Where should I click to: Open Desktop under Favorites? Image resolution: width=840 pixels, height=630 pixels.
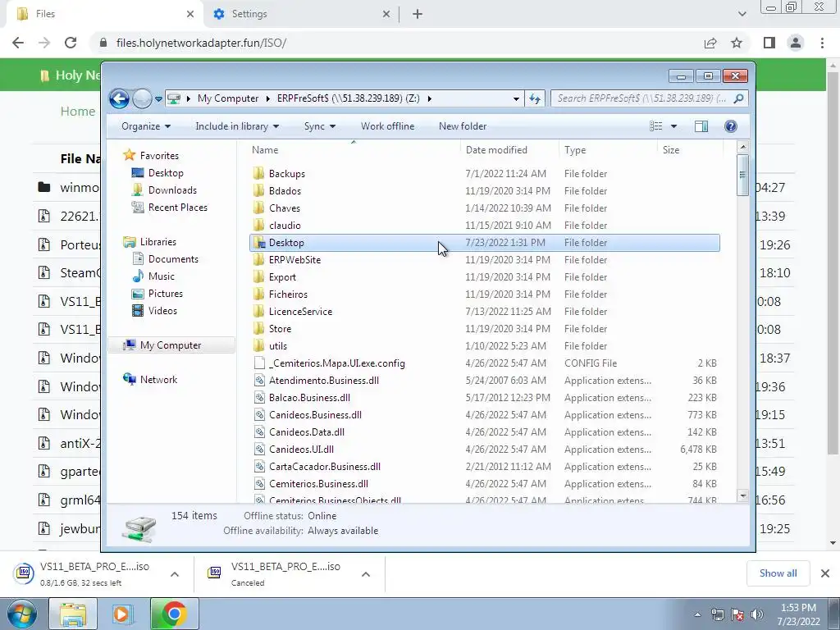[166, 173]
